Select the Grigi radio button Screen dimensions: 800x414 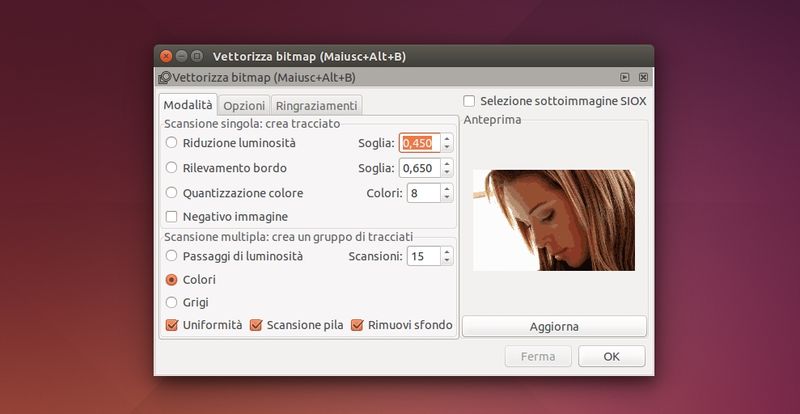[x=171, y=302]
